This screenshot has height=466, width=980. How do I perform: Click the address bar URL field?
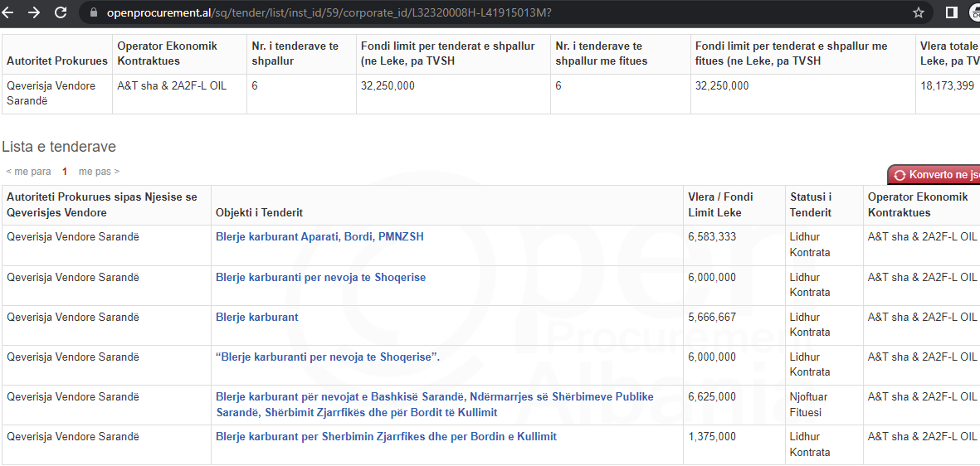pos(332,13)
